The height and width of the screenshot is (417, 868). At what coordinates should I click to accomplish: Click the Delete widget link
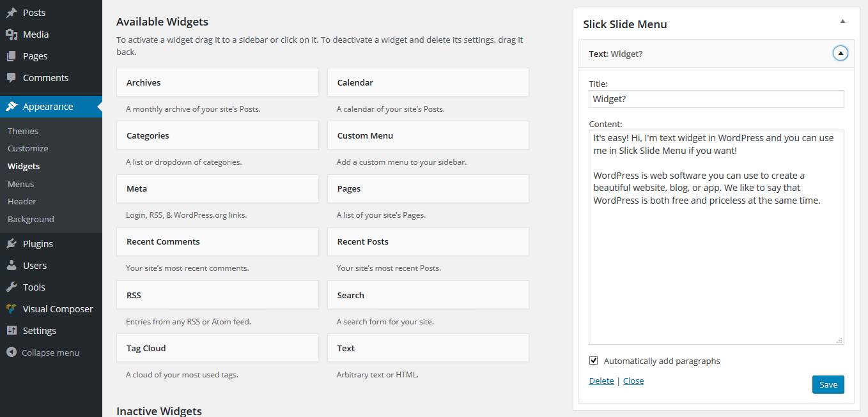pyautogui.click(x=601, y=381)
